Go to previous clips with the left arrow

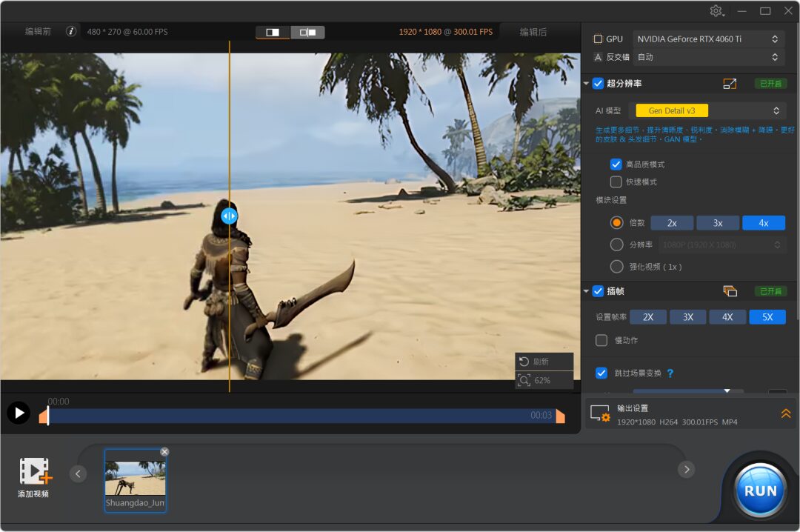coord(78,473)
